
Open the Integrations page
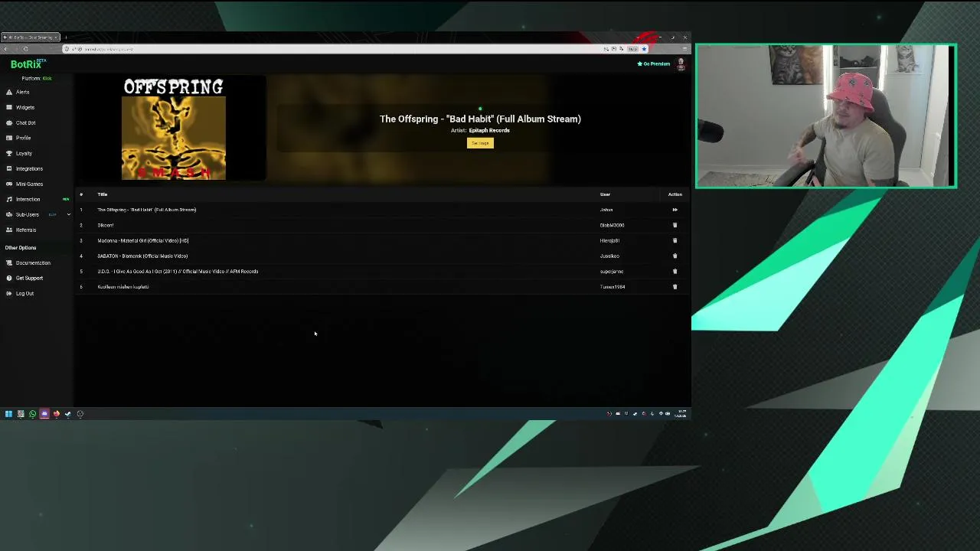point(29,168)
